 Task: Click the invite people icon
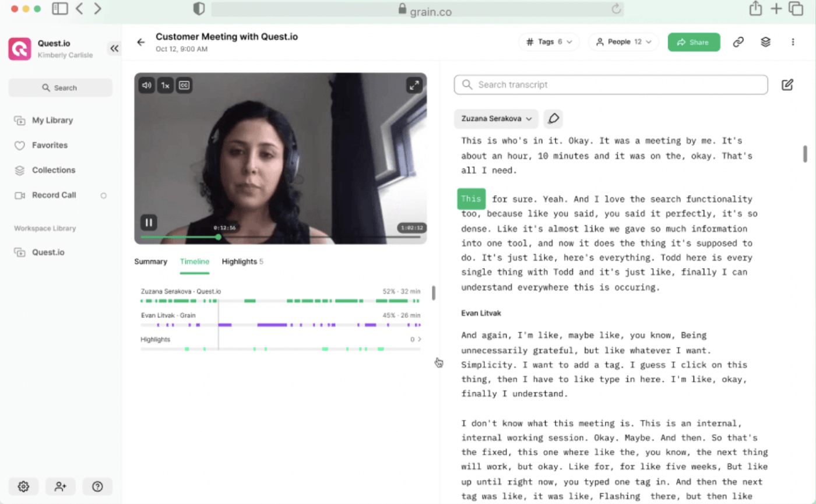pyautogui.click(x=61, y=486)
